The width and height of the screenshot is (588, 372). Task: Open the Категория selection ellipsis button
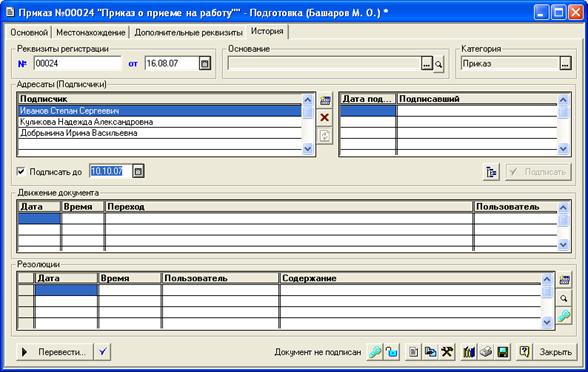tap(565, 63)
